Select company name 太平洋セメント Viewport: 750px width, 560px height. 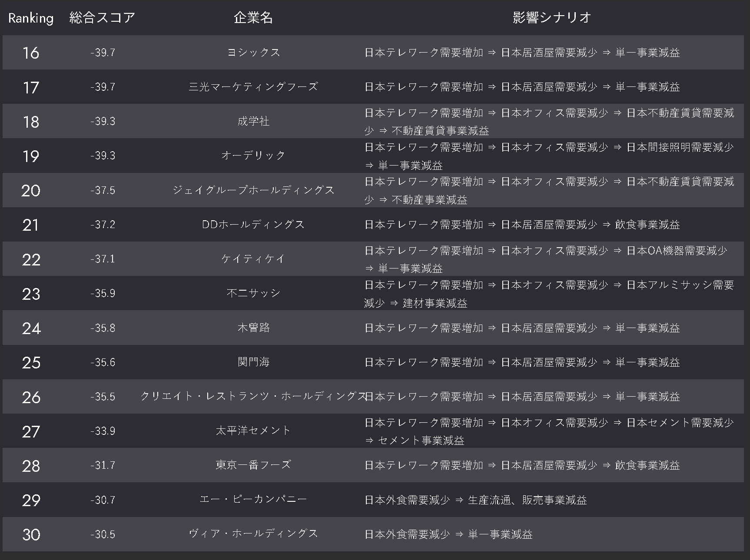click(253, 431)
